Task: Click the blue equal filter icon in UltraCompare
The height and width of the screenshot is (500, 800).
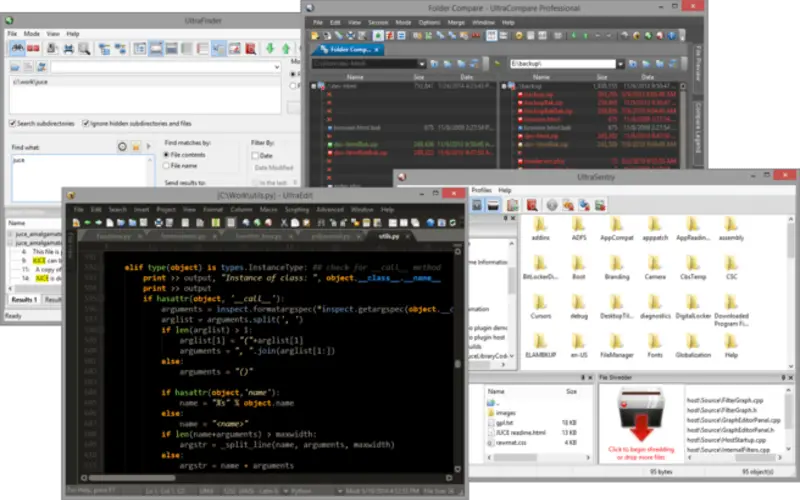Action: (x=401, y=35)
